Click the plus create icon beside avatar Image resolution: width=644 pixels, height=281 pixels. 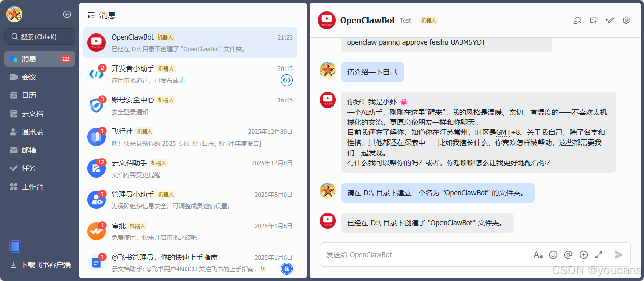click(x=67, y=14)
